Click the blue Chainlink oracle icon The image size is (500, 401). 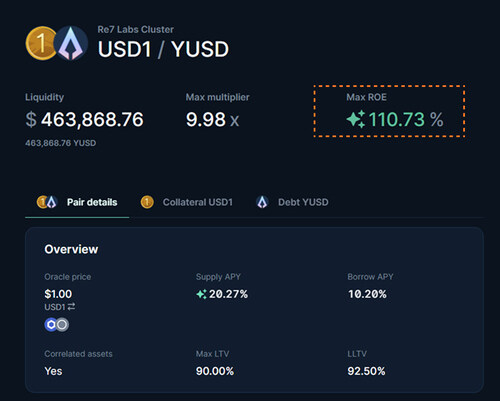pos(51,324)
